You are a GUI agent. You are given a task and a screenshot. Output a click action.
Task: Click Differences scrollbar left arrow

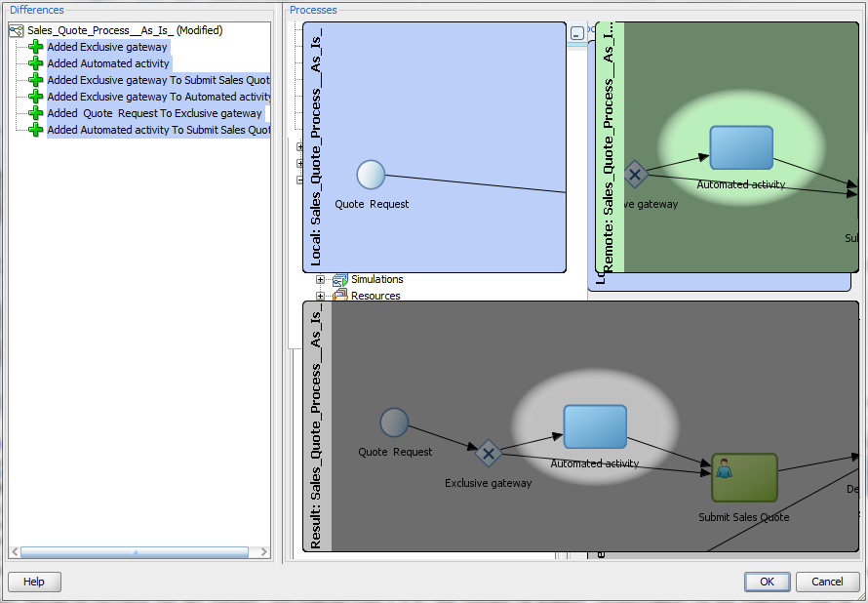click(15, 552)
